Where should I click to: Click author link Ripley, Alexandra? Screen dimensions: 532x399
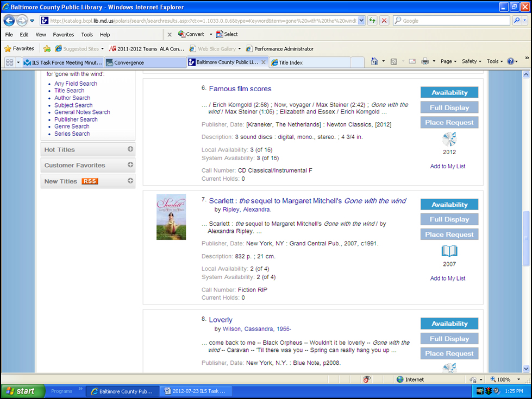pyautogui.click(x=246, y=210)
